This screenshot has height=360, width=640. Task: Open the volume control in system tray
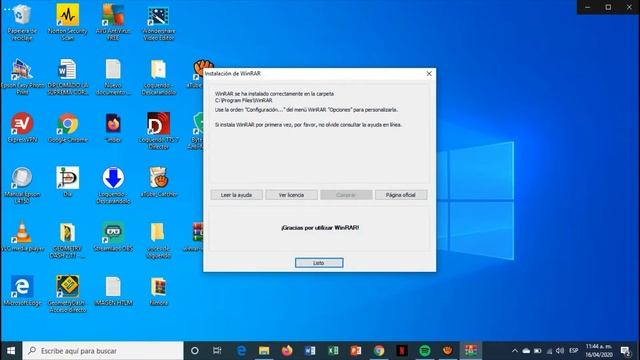(560, 351)
